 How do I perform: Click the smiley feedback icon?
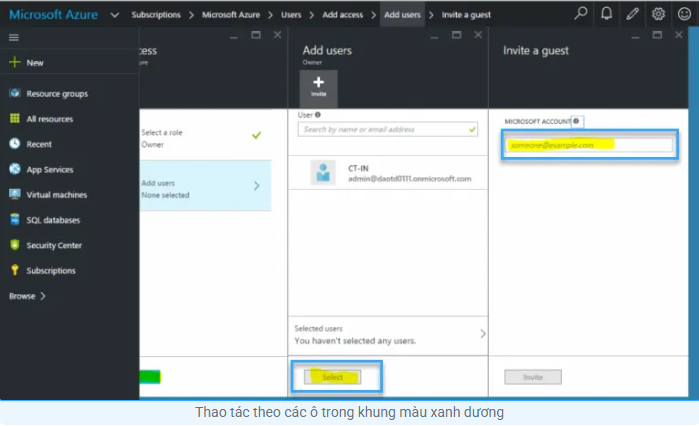click(x=684, y=14)
